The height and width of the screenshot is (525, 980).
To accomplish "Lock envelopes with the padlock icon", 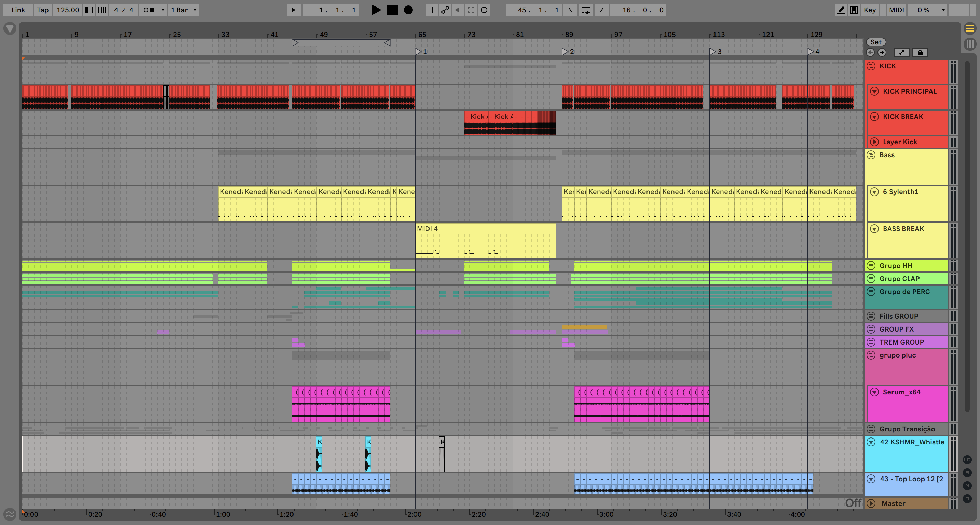I will pos(920,53).
